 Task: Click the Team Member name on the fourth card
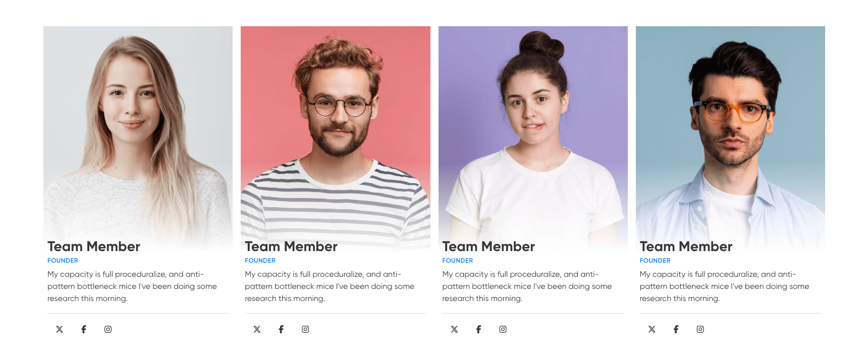(686, 247)
